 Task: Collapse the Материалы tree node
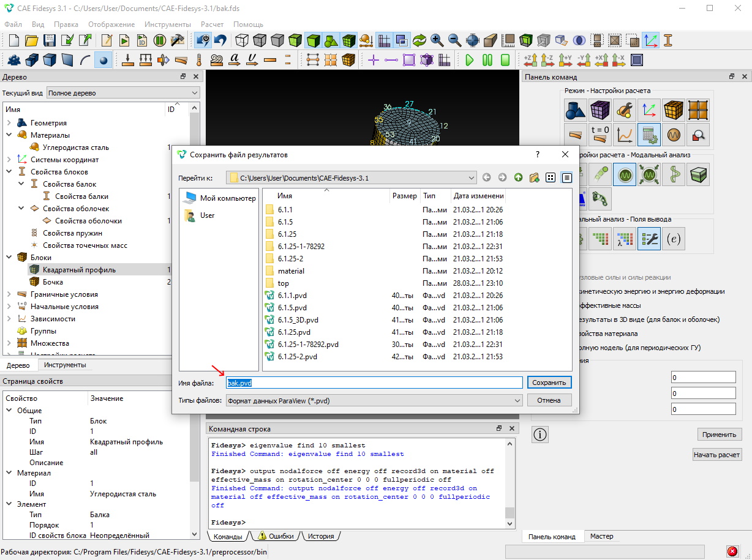9,135
